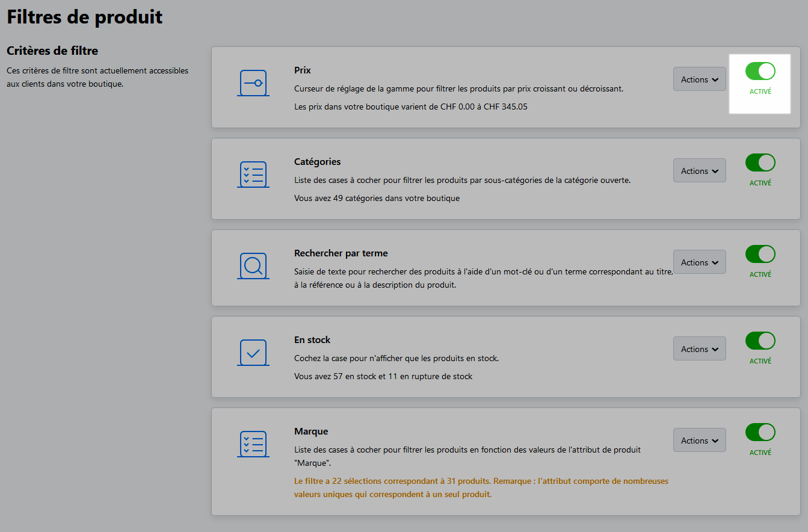Image resolution: width=808 pixels, height=532 pixels.
Task: Toggle the Rechercher par terme filter
Action: coord(760,254)
